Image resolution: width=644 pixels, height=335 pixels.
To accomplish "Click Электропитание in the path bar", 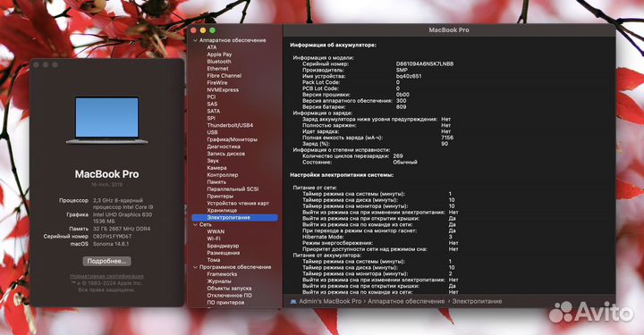I will coord(477,301).
